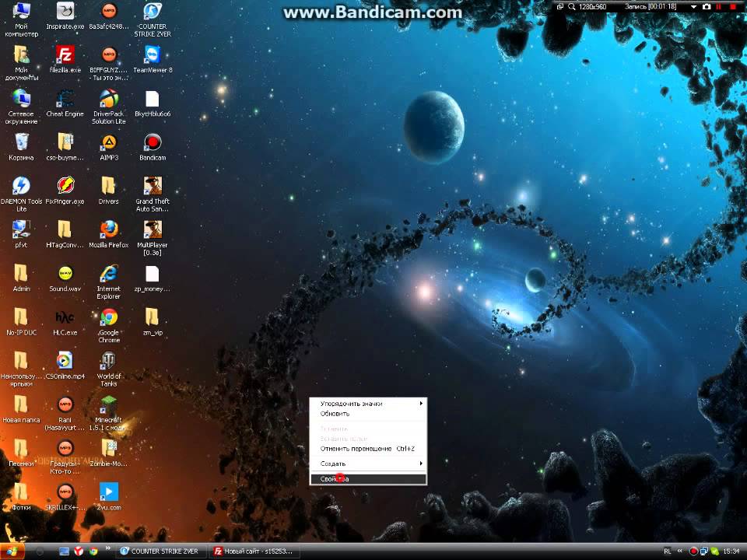The image size is (747, 560).
Task: Click the Bandicam magnifier icon near 1280x960
Action: (572, 7)
